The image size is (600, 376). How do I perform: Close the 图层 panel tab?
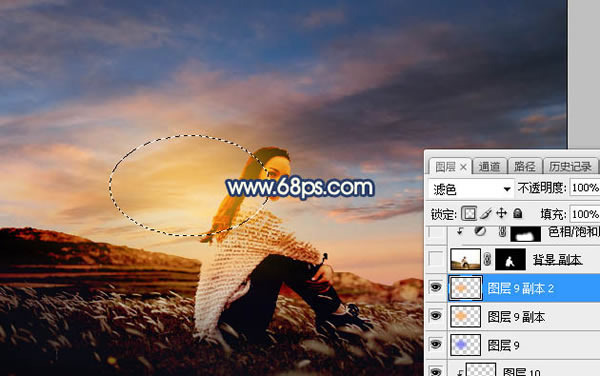tap(463, 167)
